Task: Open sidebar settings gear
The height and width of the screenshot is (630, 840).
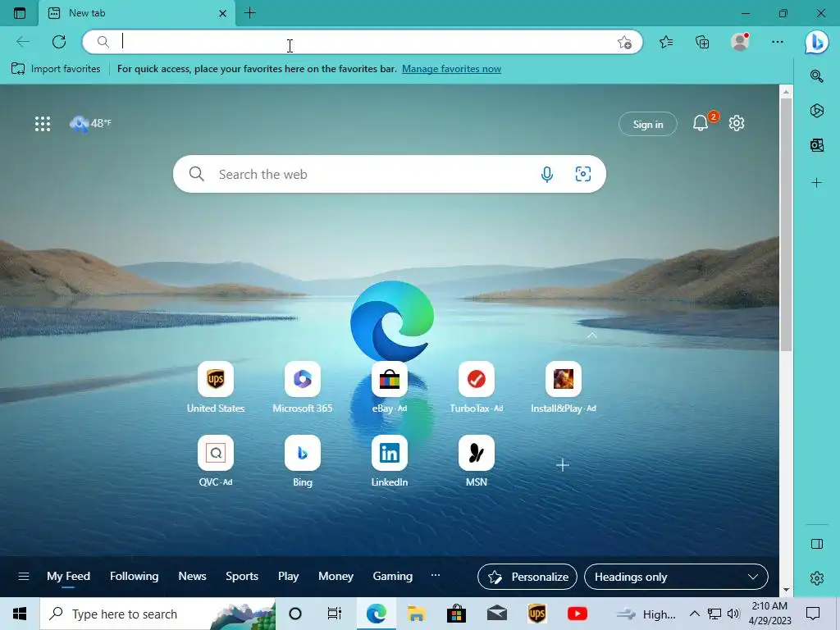Action: click(x=816, y=578)
